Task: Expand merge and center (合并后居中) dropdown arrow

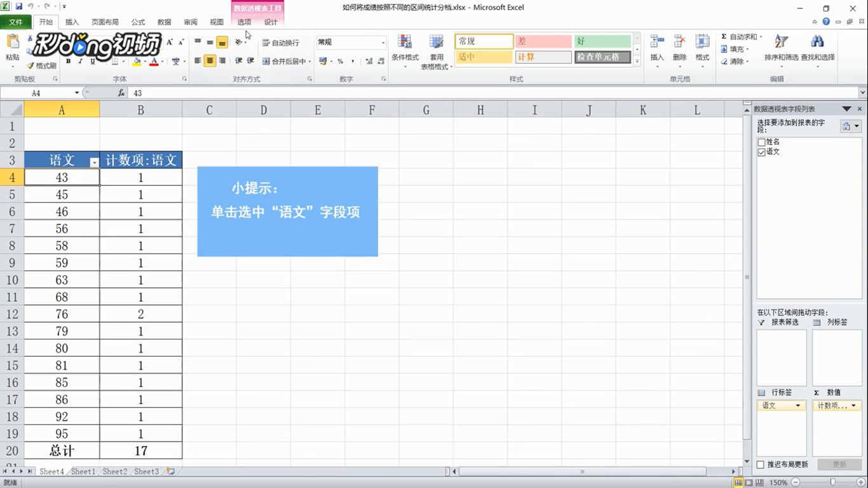Action: tap(309, 62)
